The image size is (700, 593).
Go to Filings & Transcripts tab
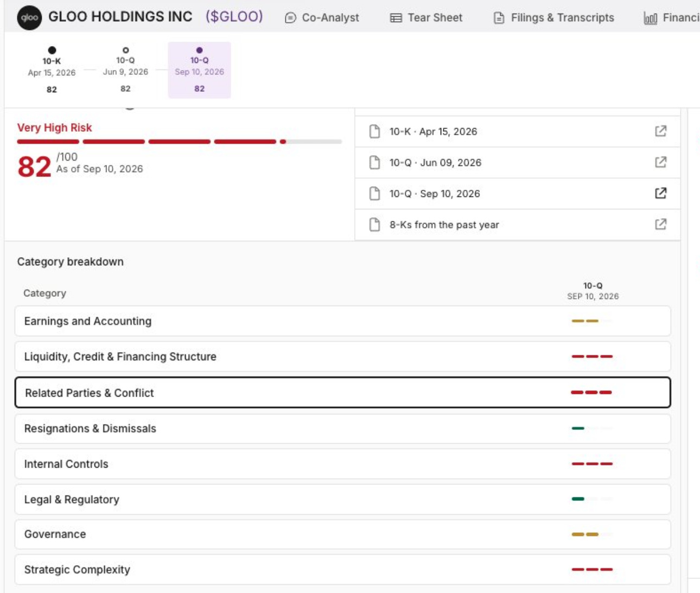(x=553, y=18)
